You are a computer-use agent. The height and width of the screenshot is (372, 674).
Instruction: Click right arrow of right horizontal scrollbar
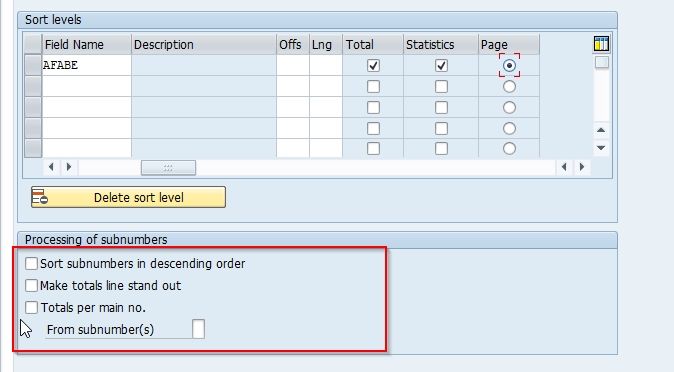(582, 167)
